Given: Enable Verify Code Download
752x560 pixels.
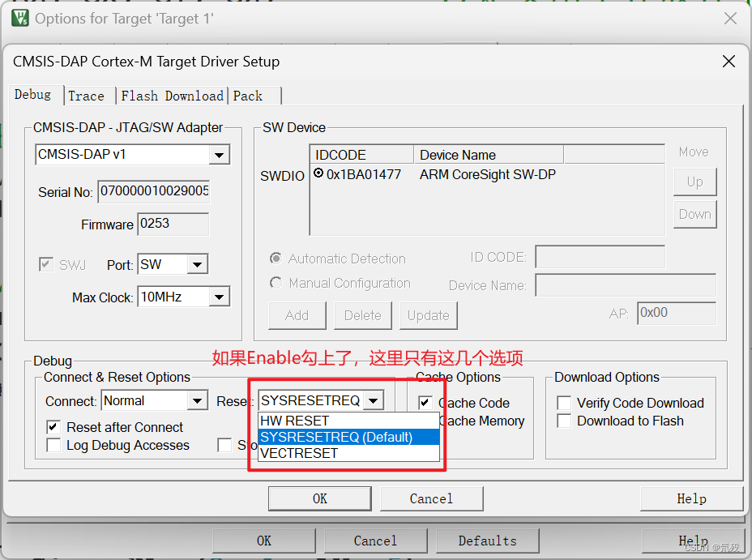Looking at the screenshot, I should point(565,403).
